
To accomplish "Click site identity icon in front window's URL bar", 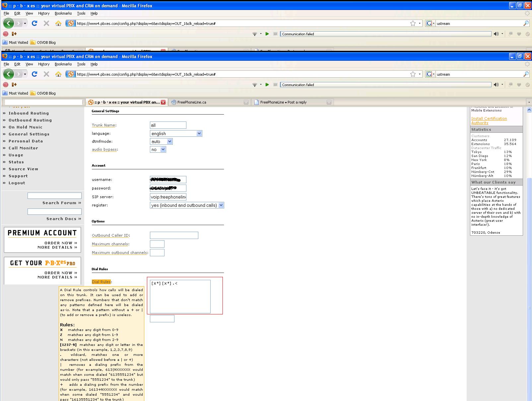I will tap(71, 74).
